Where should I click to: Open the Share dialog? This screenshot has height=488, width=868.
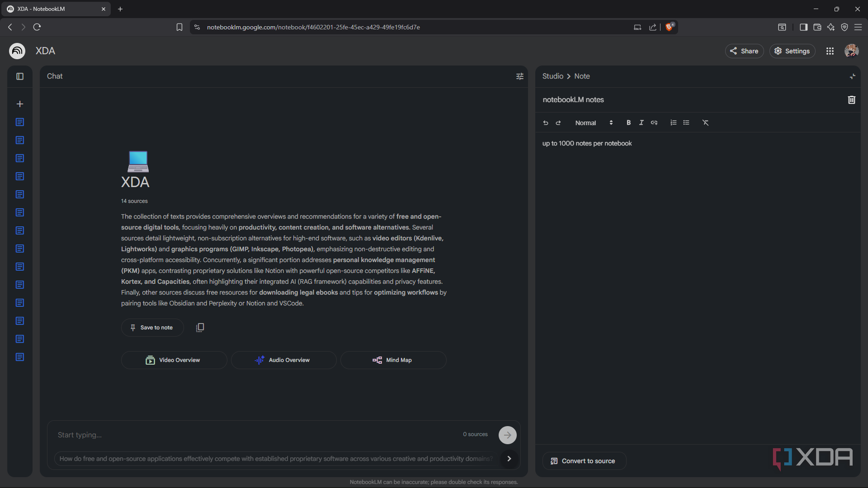tap(744, 51)
